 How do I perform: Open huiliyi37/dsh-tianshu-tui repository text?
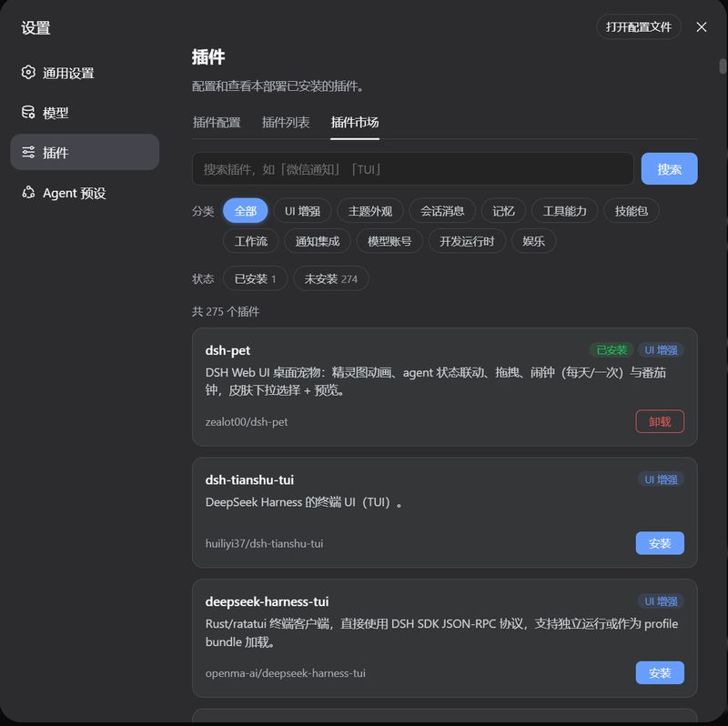coord(264,543)
